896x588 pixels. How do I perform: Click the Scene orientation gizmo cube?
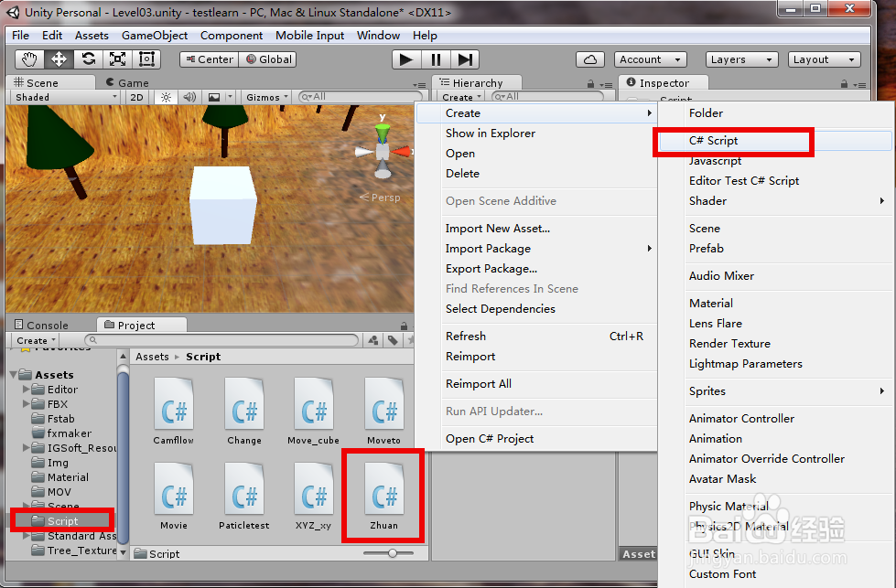pyautogui.click(x=383, y=152)
